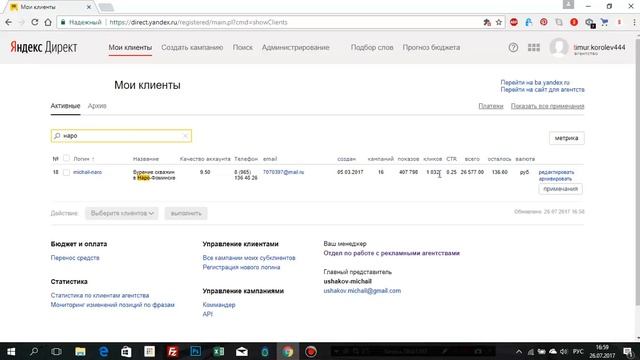Open the help question mark icon
Screen dimensions: 640x360
point(513,47)
